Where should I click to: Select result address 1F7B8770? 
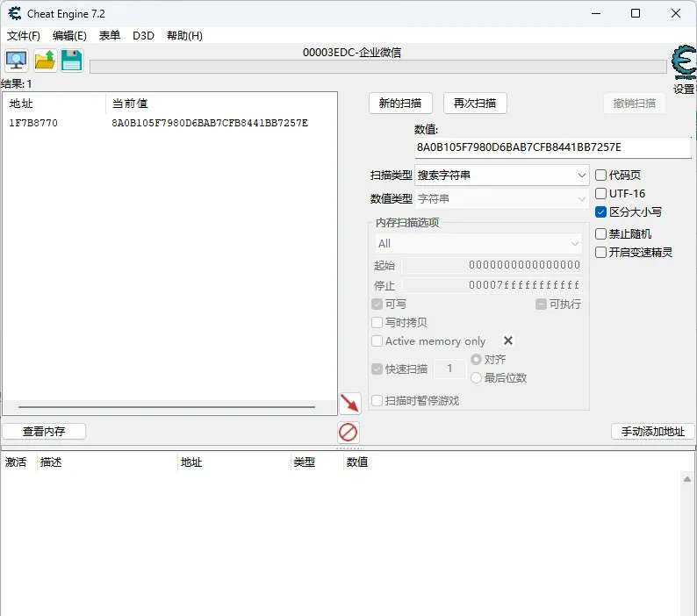pyautogui.click(x=33, y=123)
